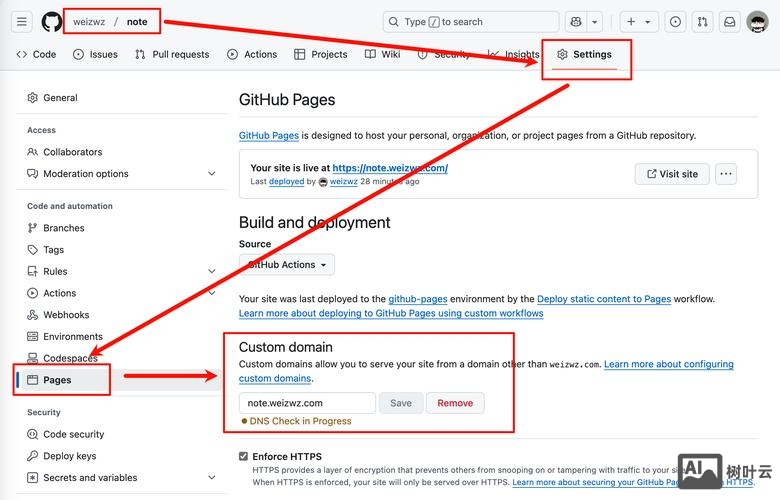Open Learn more about deploying custom workflows link

[x=391, y=313]
